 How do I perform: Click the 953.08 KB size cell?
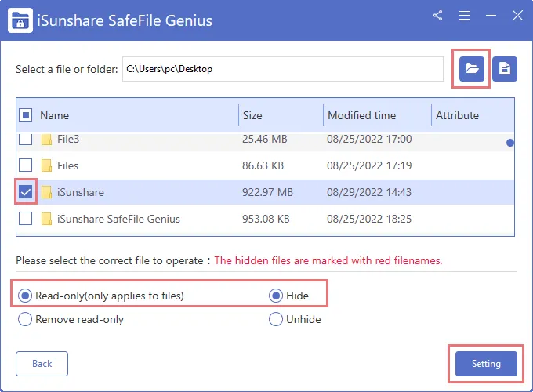(x=266, y=219)
